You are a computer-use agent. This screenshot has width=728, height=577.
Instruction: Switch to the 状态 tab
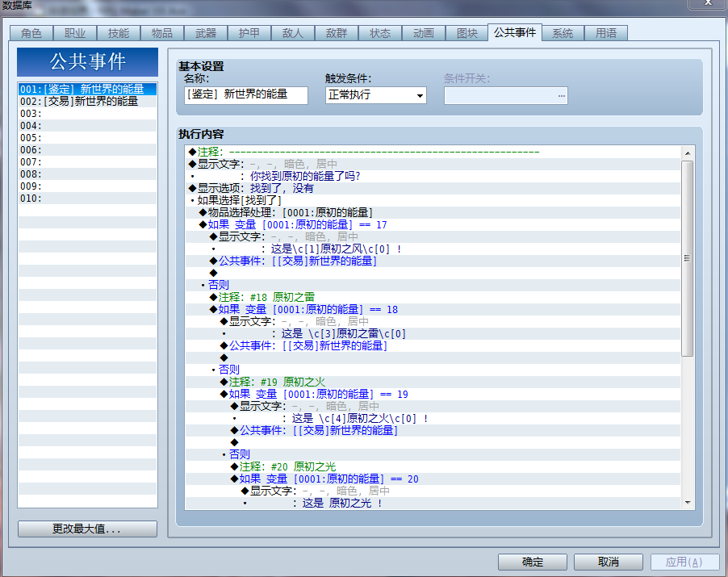[x=380, y=33]
